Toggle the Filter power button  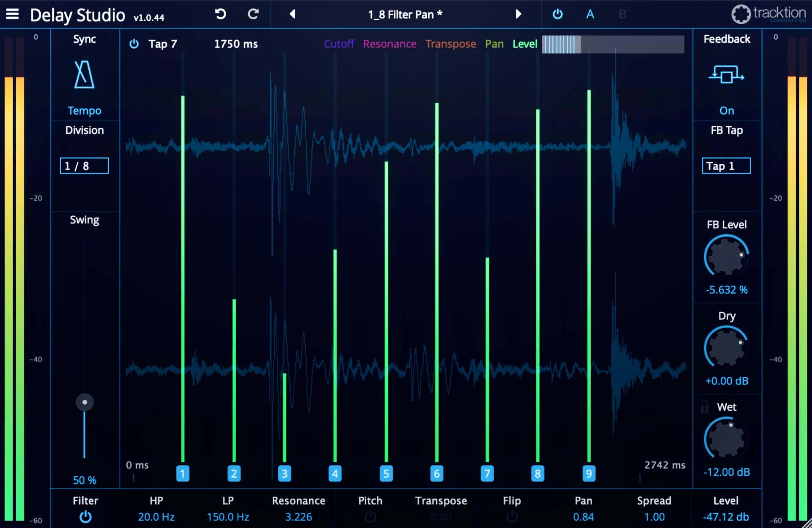[85, 517]
